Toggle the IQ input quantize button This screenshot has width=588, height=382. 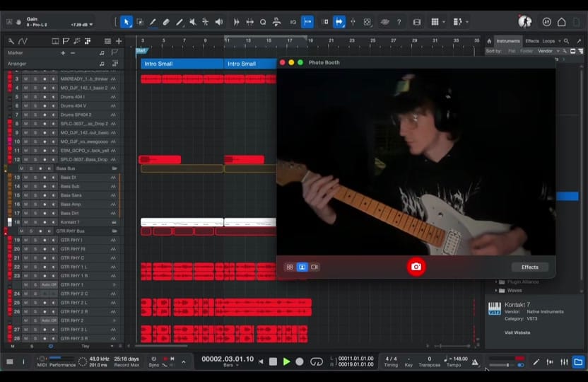pyautogui.click(x=293, y=22)
